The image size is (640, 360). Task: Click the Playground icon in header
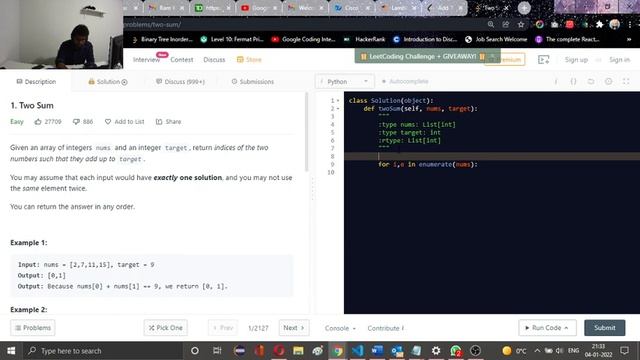click(544, 60)
